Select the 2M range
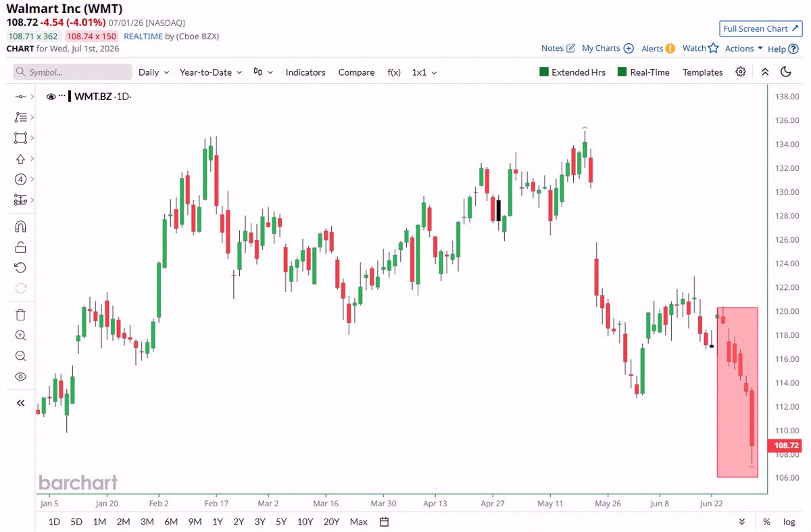The width and height of the screenshot is (811, 532). click(123, 522)
